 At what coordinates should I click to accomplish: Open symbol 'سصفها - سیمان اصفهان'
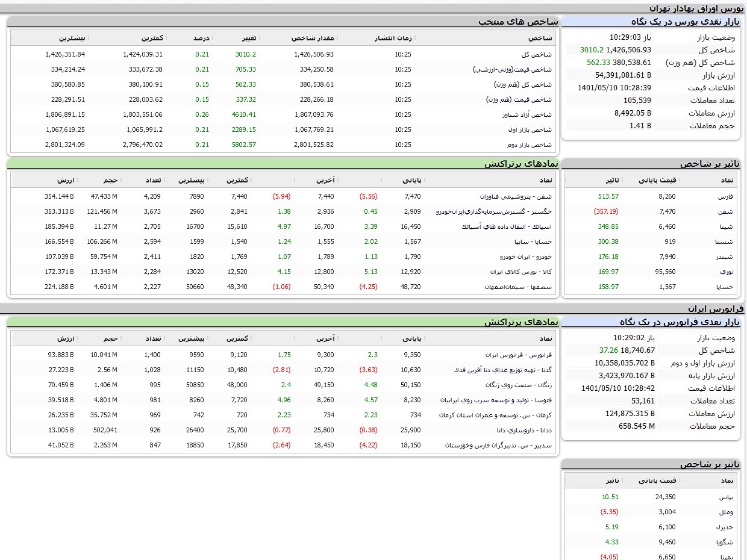[x=519, y=287]
